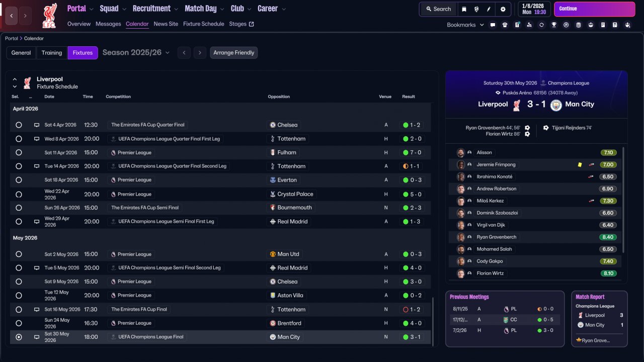Click the Liverpool club crest in top bar
The image size is (644, 362).
(49, 15)
